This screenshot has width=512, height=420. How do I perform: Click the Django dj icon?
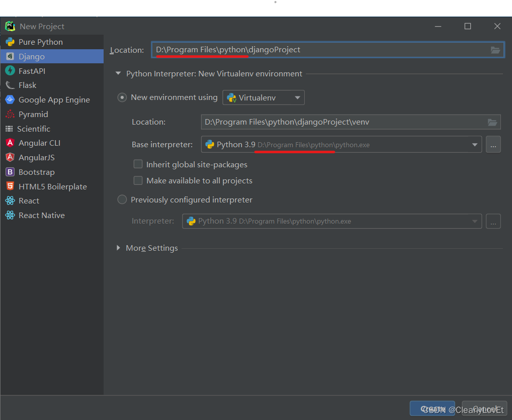pyautogui.click(x=10, y=56)
